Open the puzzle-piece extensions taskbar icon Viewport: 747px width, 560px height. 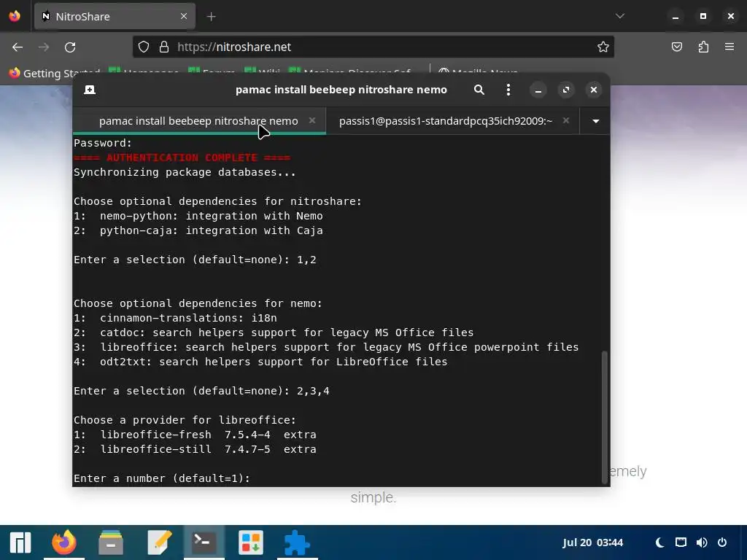(x=297, y=542)
